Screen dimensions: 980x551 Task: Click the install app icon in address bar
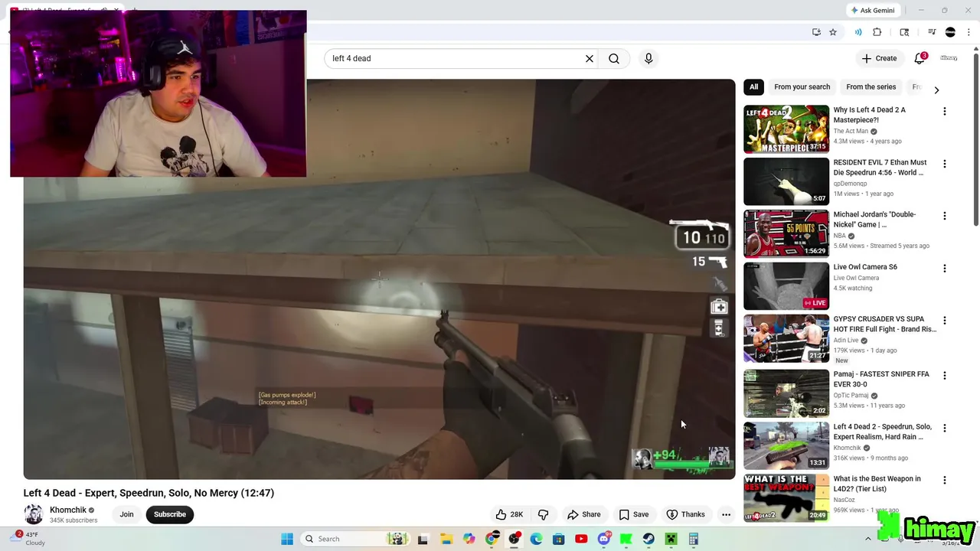pyautogui.click(x=816, y=32)
